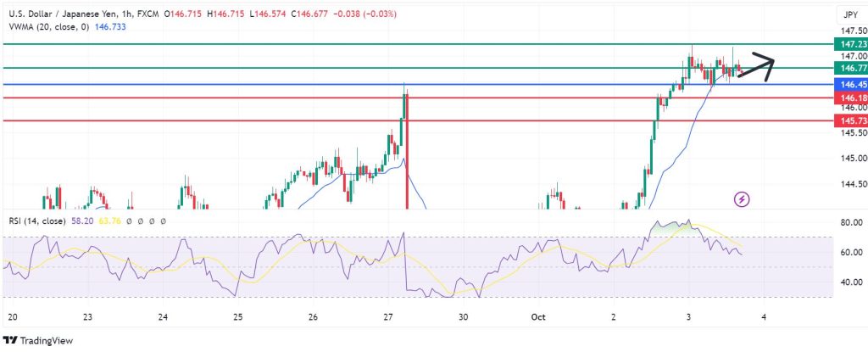Click the 40.00 level on the RSI axis

852,282
